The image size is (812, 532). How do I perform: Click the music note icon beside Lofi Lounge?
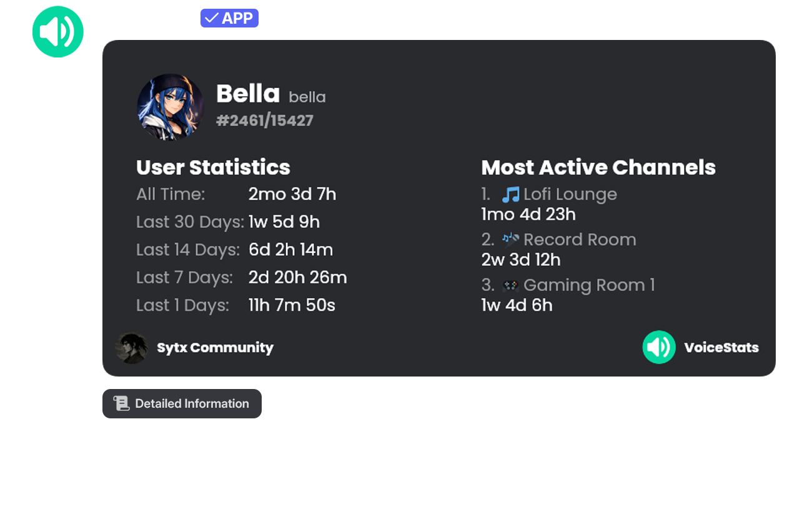(x=511, y=195)
